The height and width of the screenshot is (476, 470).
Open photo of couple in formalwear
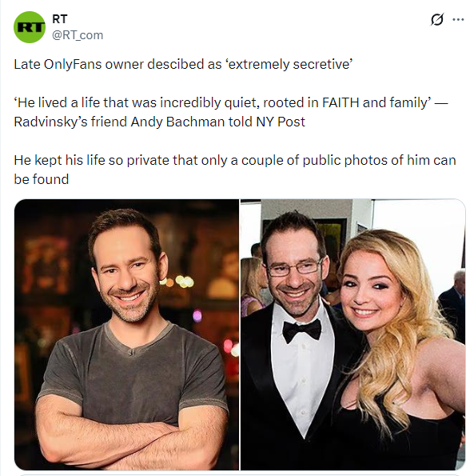[353, 334]
